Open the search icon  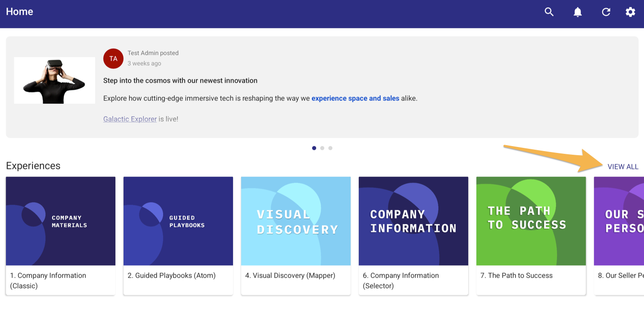(x=549, y=12)
